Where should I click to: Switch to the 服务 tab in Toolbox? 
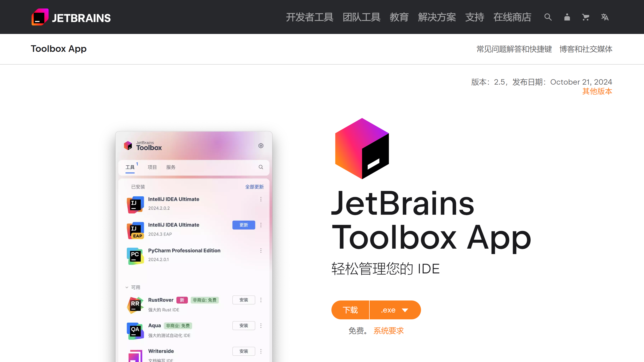point(171,167)
